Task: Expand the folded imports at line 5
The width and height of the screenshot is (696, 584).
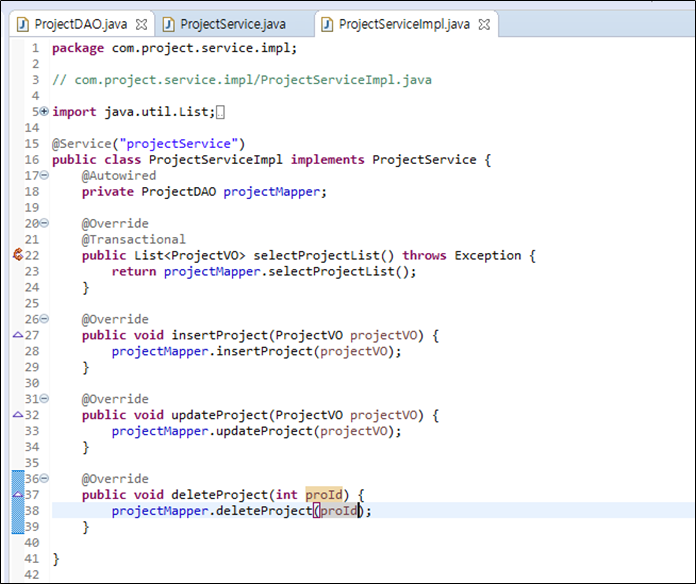Action: 44,111
